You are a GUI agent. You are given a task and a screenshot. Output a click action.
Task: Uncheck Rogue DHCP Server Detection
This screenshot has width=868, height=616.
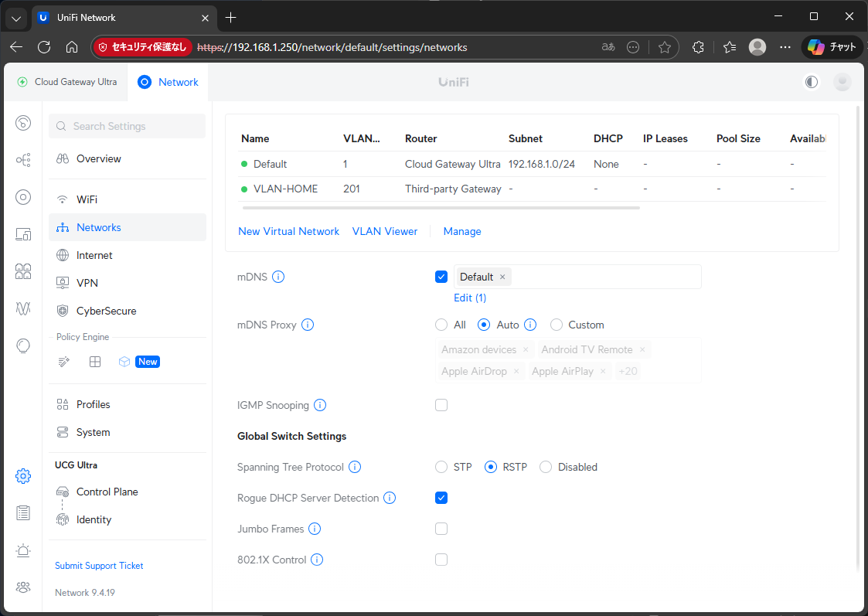(441, 498)
